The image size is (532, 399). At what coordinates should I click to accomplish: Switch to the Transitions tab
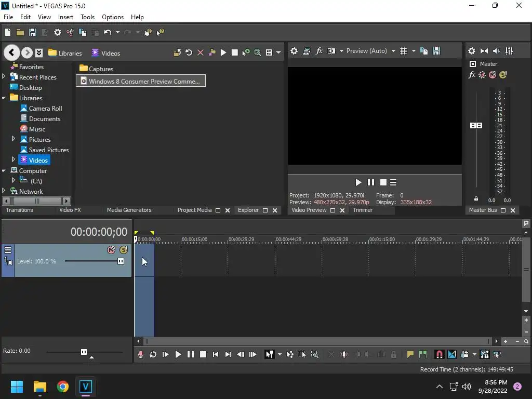point(19,210)
